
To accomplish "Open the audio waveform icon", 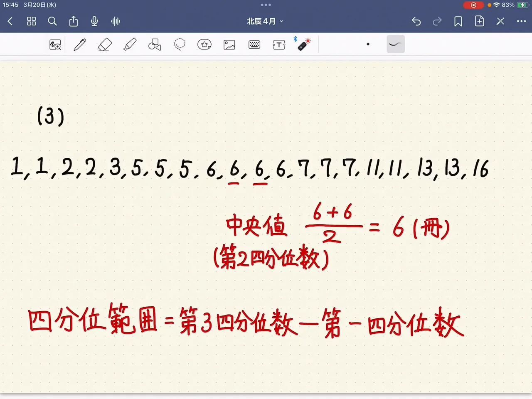I will point(116,21).
